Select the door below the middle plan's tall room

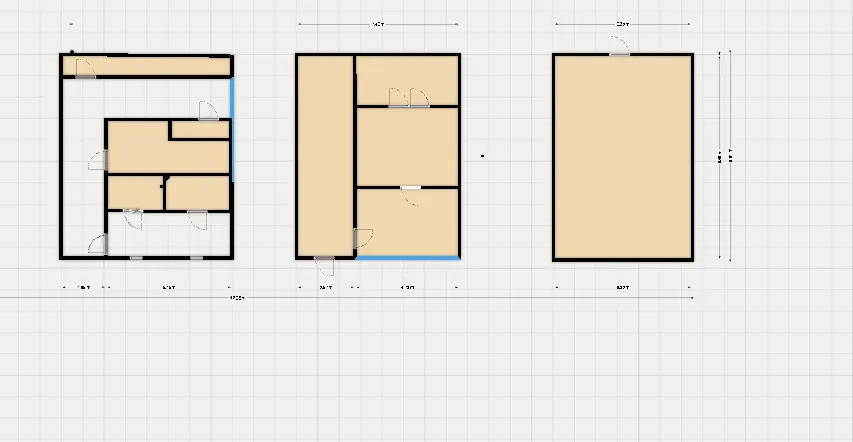click(x=325, y=265)
